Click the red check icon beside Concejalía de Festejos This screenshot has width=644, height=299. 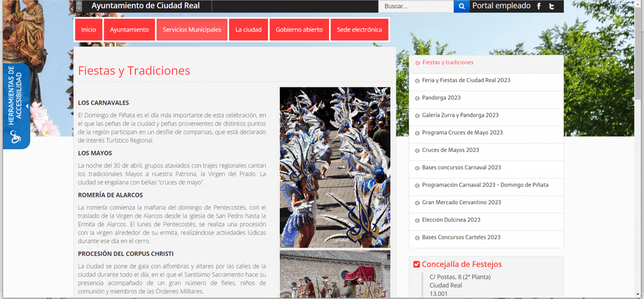click(417, 264)
